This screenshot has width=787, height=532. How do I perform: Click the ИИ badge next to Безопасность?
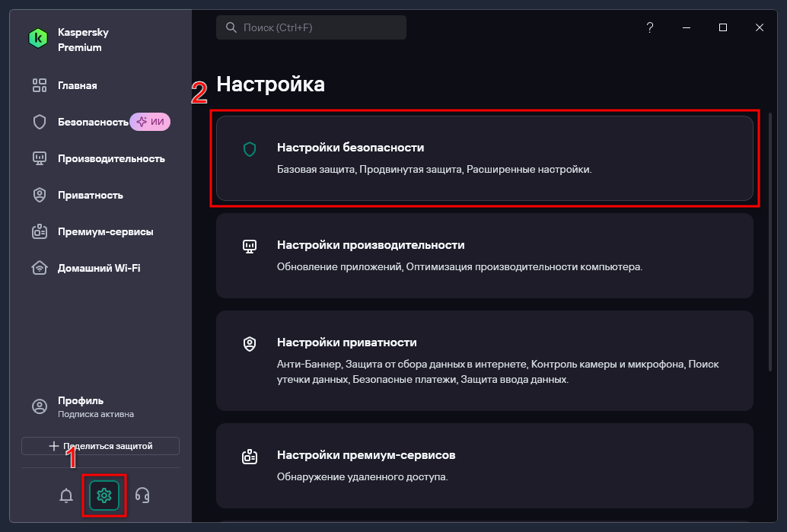(x=150, y=122)
